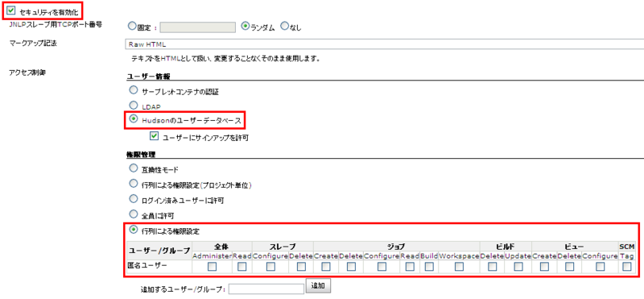Viewport: 644px width, 299px height.
Task: Check ビュー Create permission for 匿名ユーザー
Action: [544, 267]
